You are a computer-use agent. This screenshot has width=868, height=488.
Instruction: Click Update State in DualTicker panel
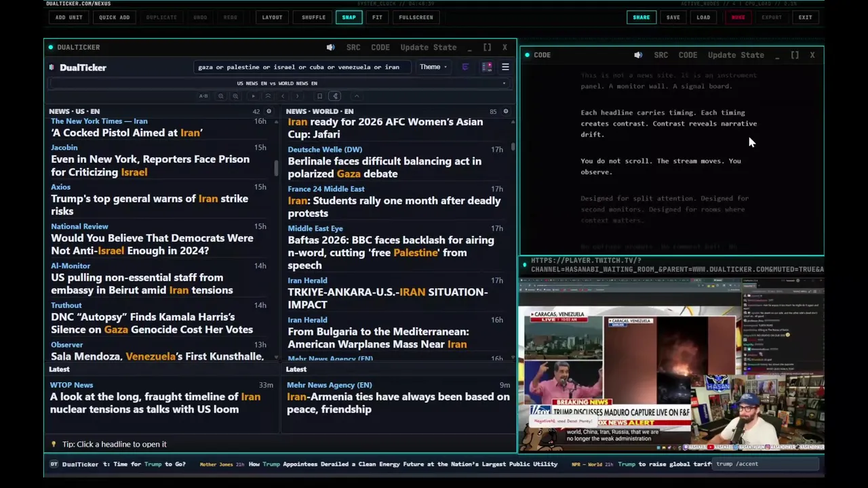coord(429,47)
